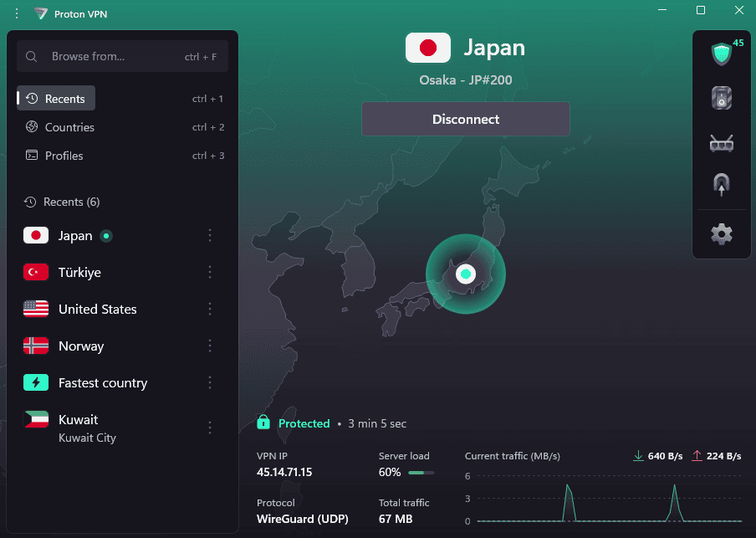Open the three-dot application menu
Screen dimensions: 756x538
(x=16, y=13)
